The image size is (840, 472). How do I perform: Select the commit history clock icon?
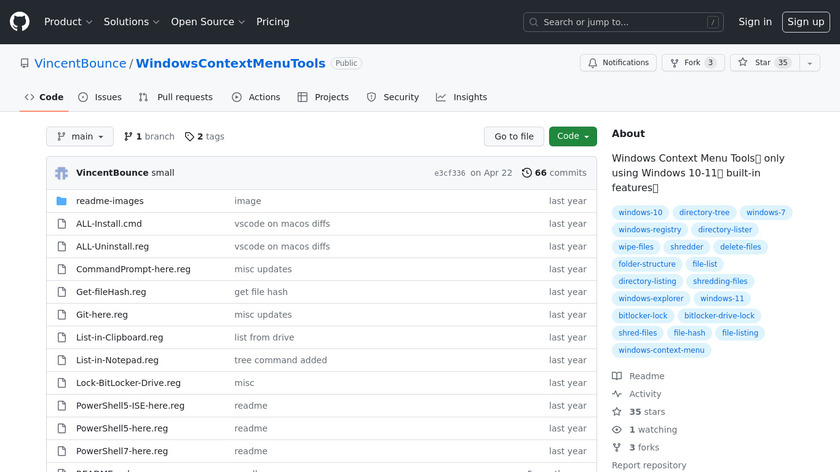pyautogui.click(x=527, y=173)
